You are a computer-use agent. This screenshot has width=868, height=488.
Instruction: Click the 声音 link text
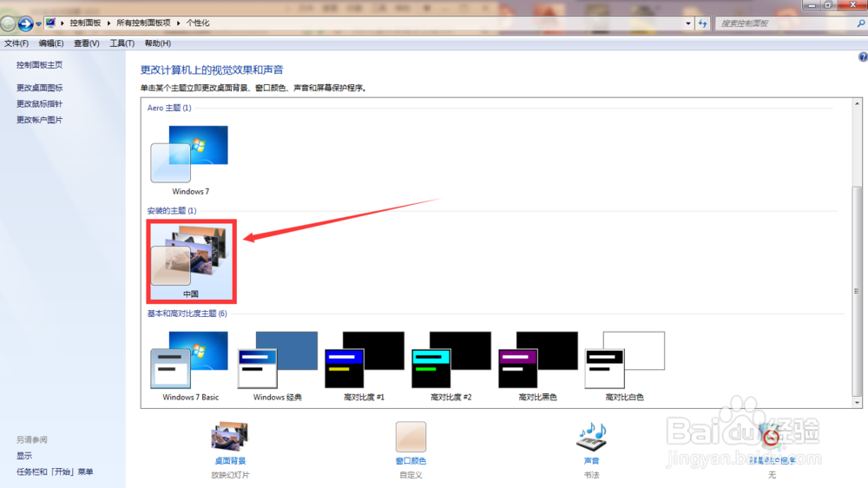591,461
